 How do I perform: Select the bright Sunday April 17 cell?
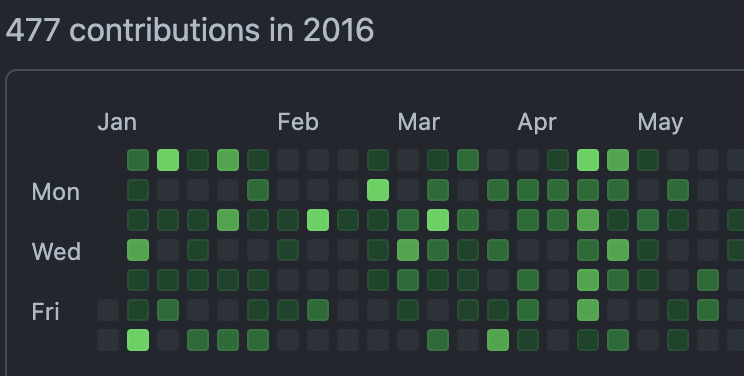588,160
